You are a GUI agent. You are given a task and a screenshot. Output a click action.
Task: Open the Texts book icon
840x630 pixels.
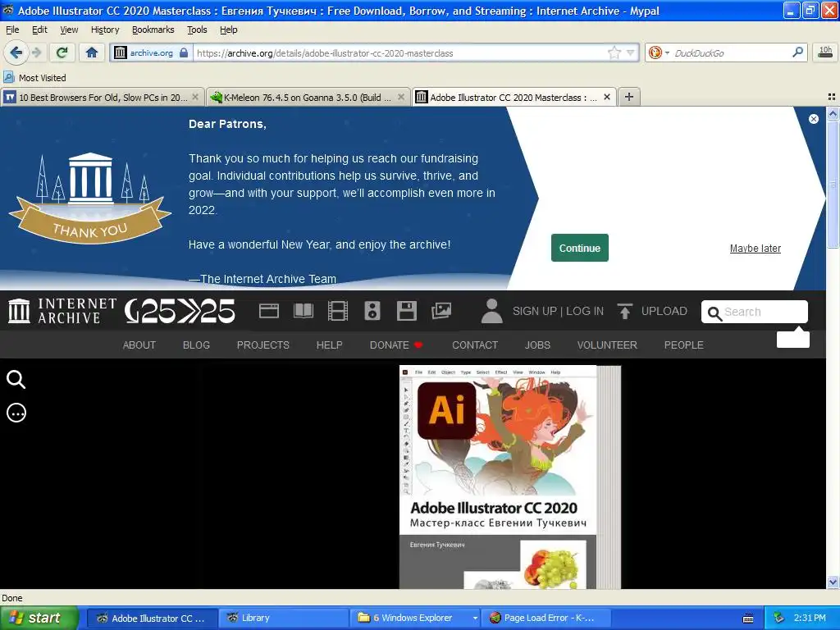pos(304,311)
